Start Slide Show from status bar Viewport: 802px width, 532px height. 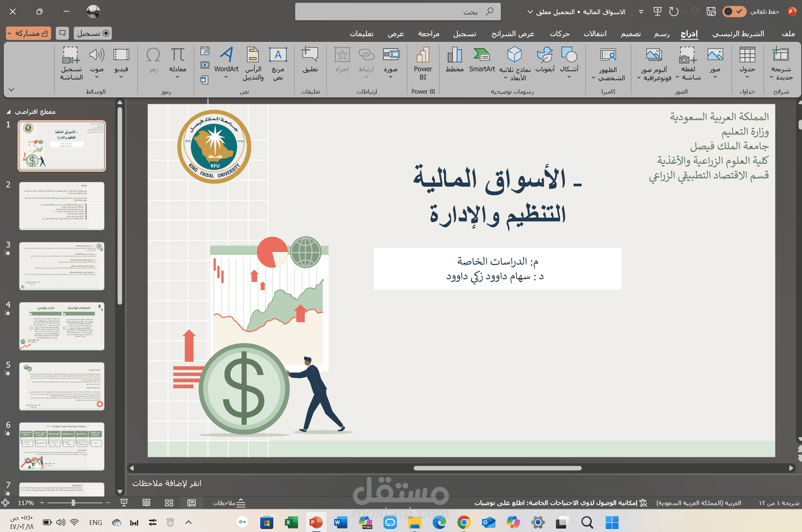[124, 503]
